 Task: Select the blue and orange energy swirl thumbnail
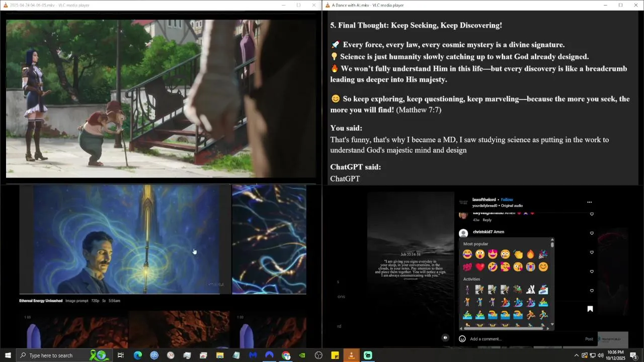point(269,239)
